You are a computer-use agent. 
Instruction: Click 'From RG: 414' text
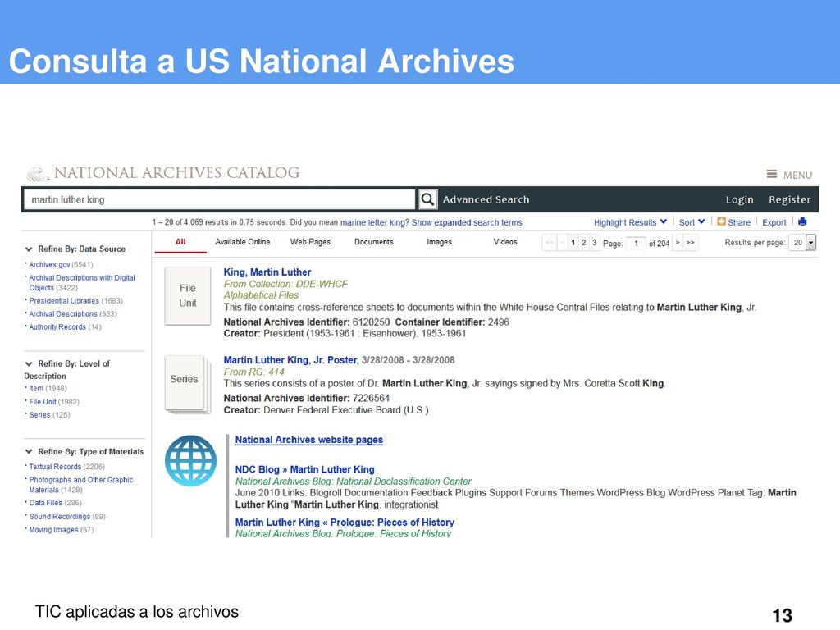click(x=254, y=372)
